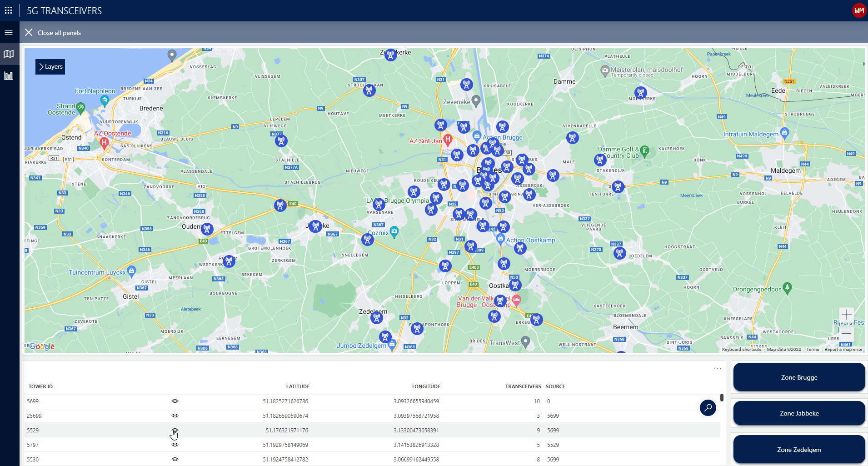Image resolution: width=868 pixels, height=466 pixels.
Task: Click the search magnifier button in table
Action: click(x=708, y=408)
